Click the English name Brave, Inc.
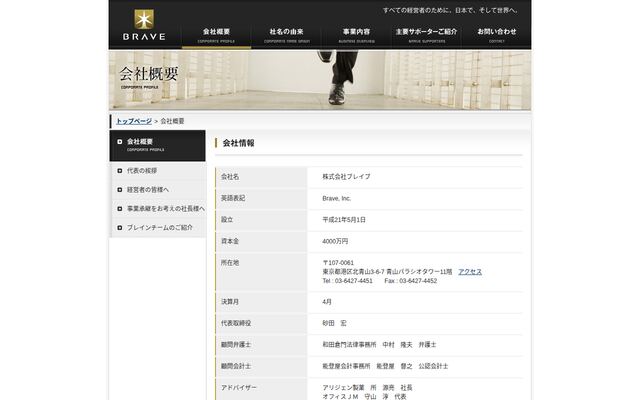640x400 pixels. (x=337, y=198)
